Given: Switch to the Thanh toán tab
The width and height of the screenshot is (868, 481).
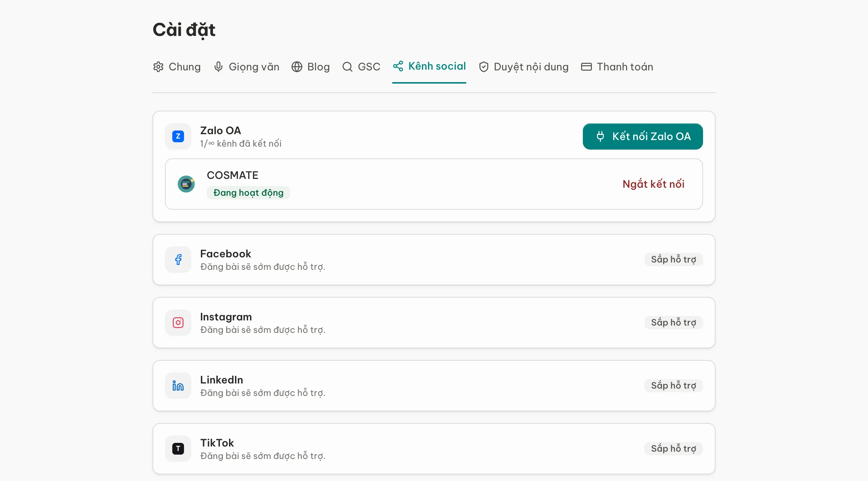Looking at the screenshot, I should [617, 67].
